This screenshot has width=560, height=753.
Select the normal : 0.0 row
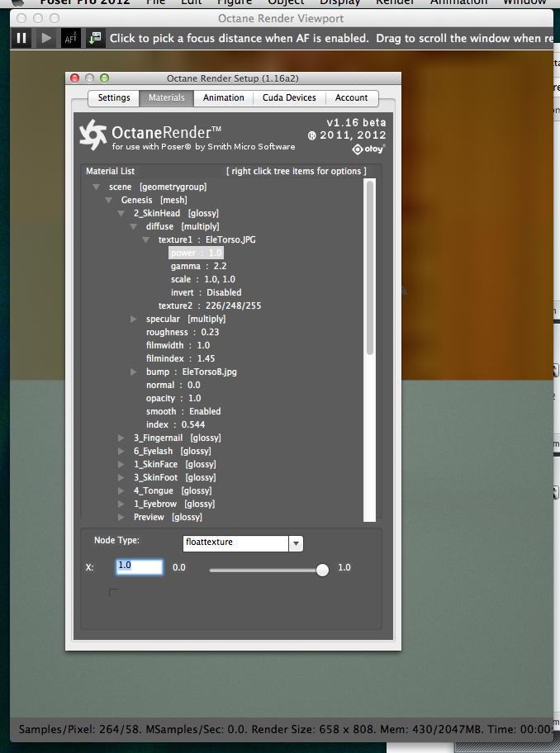pos(173,385)
